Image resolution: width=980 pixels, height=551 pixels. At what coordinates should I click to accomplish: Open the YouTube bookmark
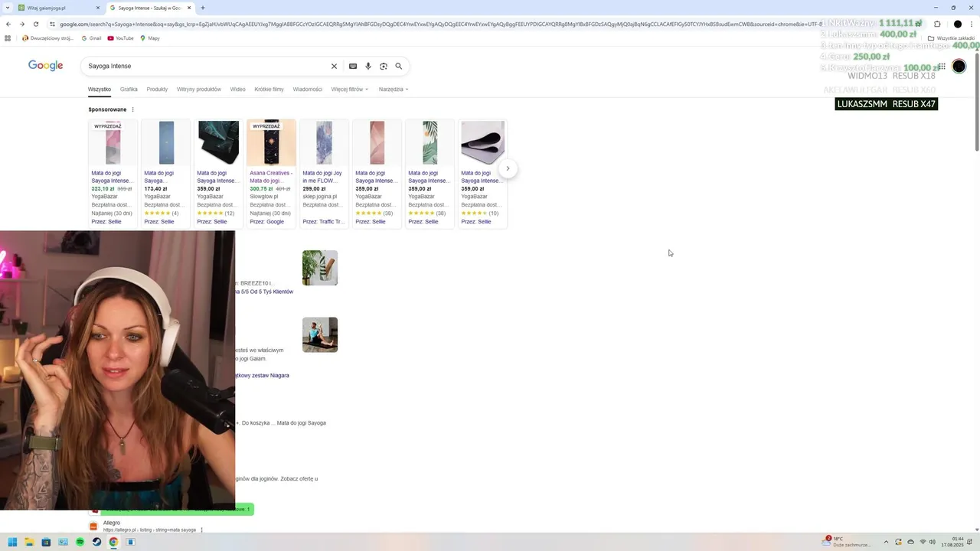121,38
